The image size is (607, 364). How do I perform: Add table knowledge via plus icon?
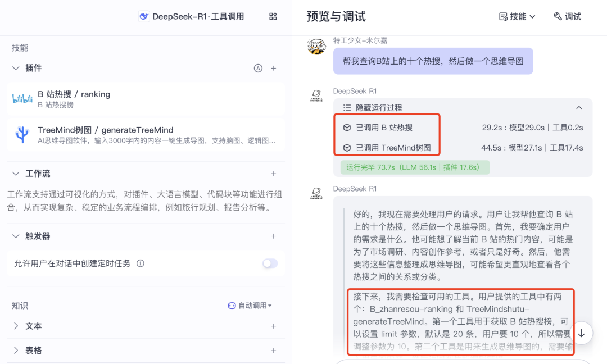coord(273,351)
